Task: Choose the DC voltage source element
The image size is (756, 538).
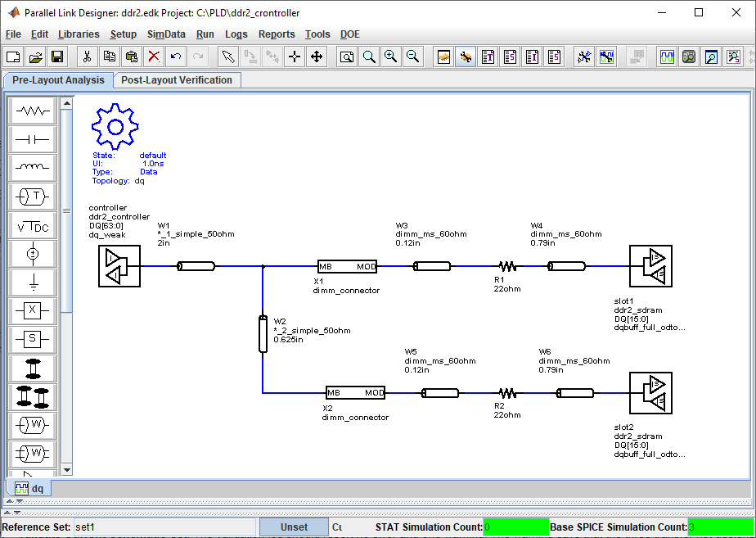Action: pos(32,225)
